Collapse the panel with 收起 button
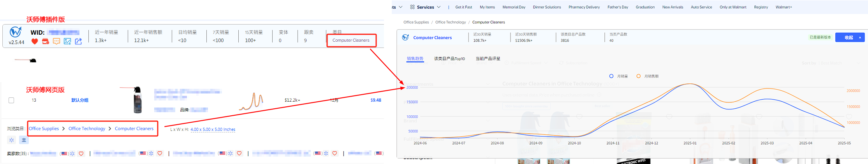The width and height of the screenshot is (868, 164). coord(850,37)
